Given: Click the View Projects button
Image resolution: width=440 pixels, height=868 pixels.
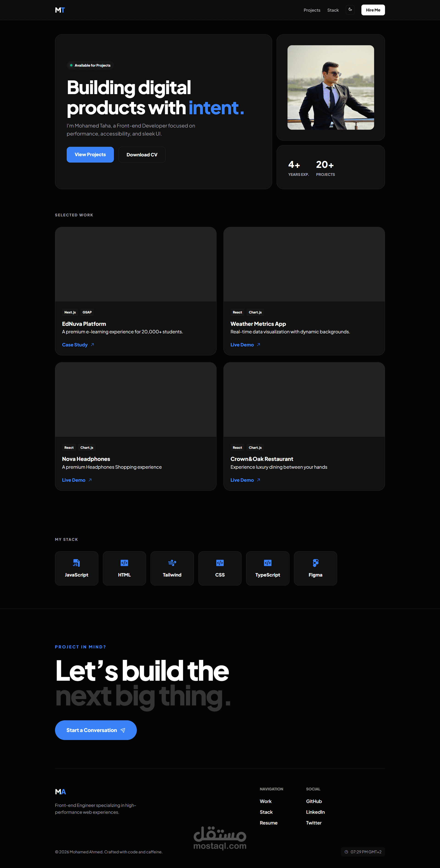Looking at the screenshot, I should pos(90,155).
